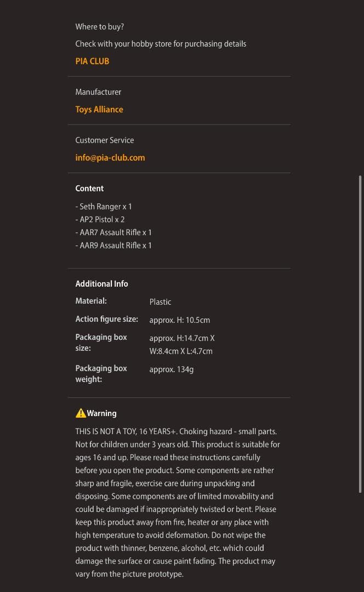Click the Material label

click(x=91, y=301)
